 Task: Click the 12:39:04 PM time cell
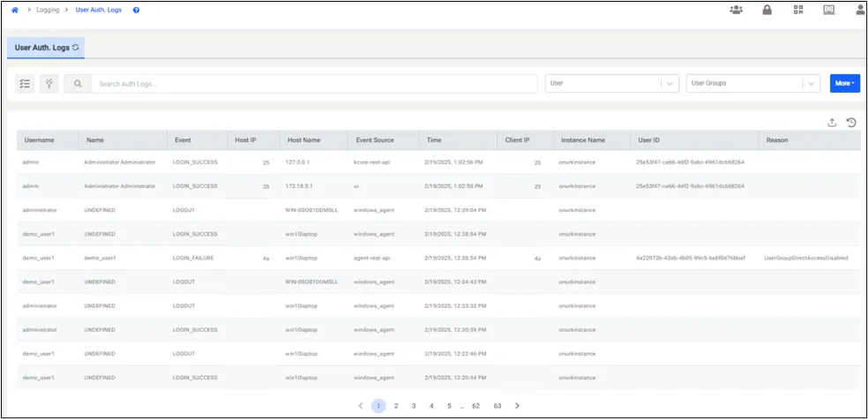[x=455, y=210]
